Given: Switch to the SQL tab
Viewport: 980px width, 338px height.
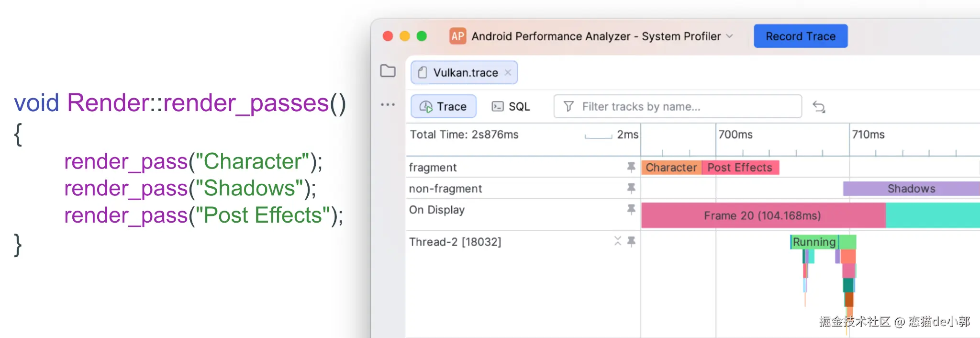Looking at the screenshot, I should [511, 106].
